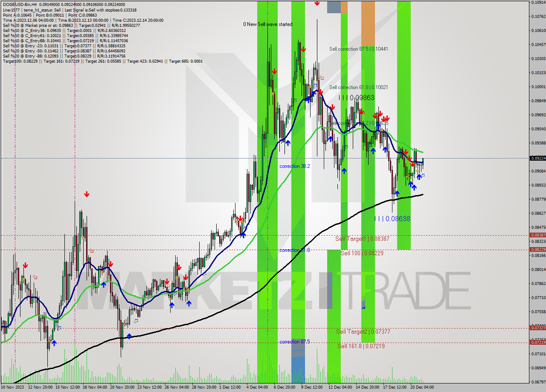The width and height of the screenshot is (546, 392).
Task: Select the 'Sell 100 | 0.08229' label
Action: click(x=362, y=253)
